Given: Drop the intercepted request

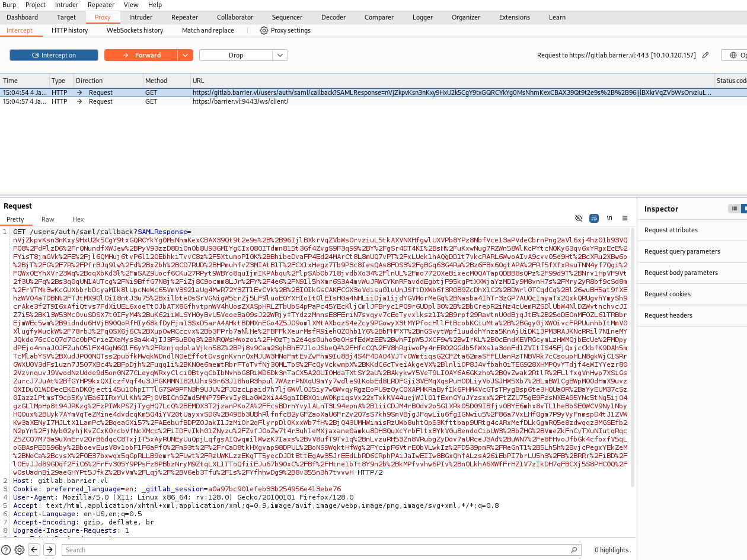Looking at the screenshot, I should click(x=236, y=55).
